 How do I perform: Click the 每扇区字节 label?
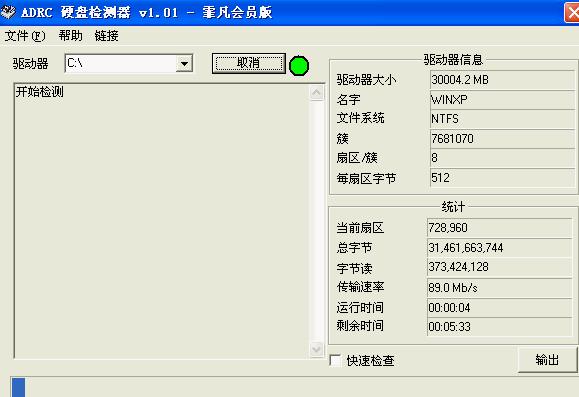(366, 179)
